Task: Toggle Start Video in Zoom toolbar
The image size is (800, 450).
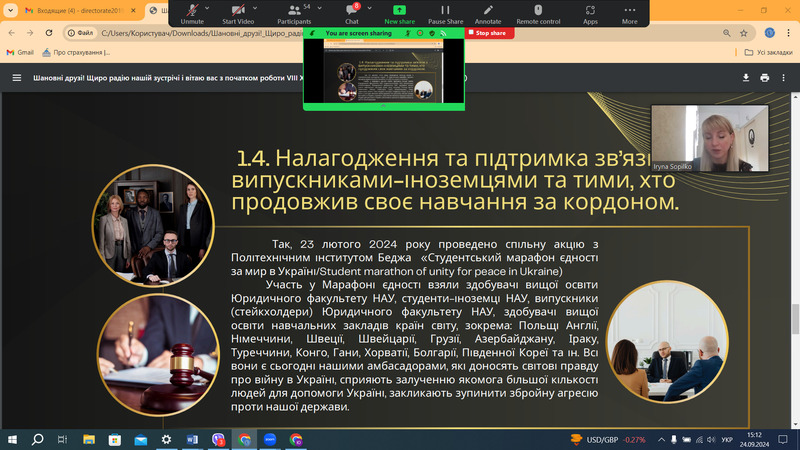Action: [237, 12]
